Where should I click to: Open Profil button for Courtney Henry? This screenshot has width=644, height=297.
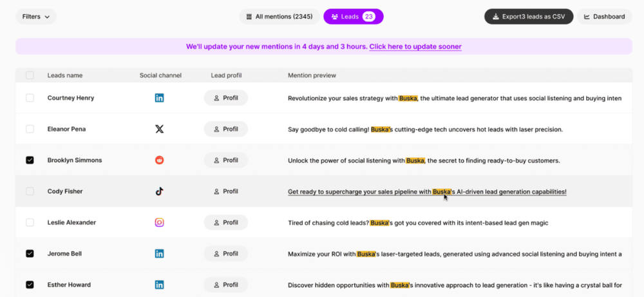click(x=226, y=98)
